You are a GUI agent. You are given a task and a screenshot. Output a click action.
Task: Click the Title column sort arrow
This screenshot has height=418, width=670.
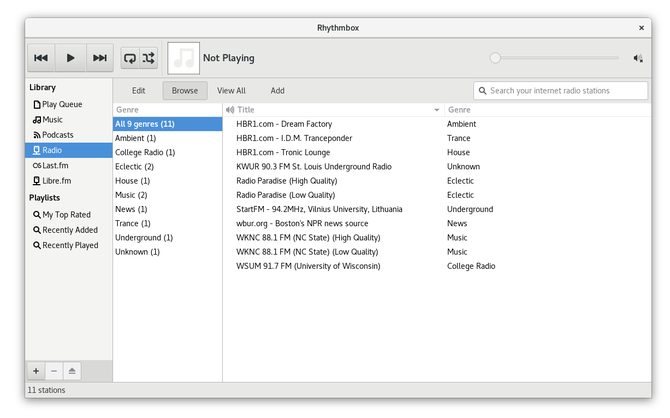pos(436,110)
